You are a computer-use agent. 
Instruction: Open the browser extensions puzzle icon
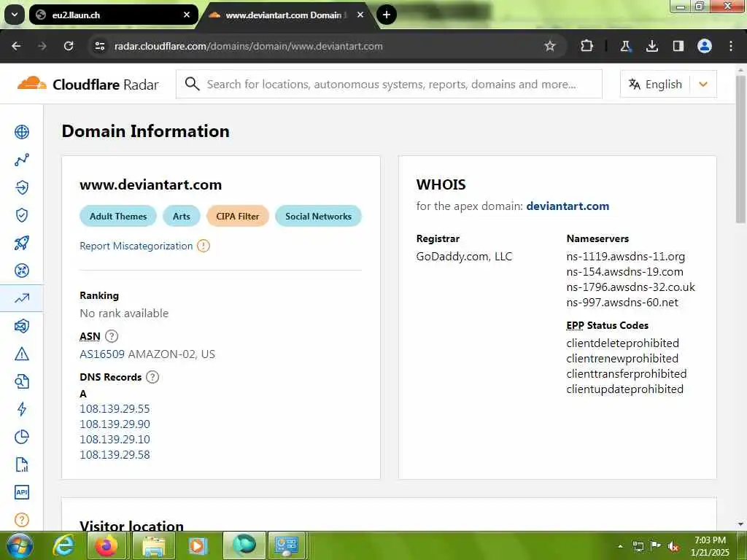coord(587,46)
